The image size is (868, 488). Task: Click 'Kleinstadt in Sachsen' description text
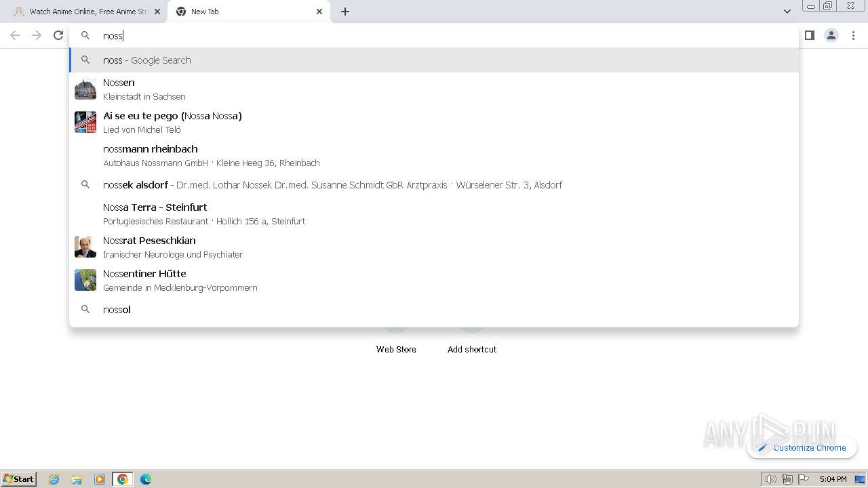(x=144, y=96)
